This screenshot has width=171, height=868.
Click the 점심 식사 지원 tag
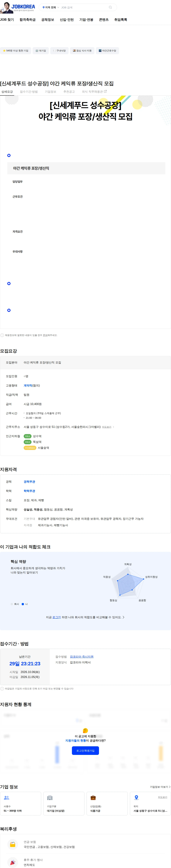click(x=82, y=50)
